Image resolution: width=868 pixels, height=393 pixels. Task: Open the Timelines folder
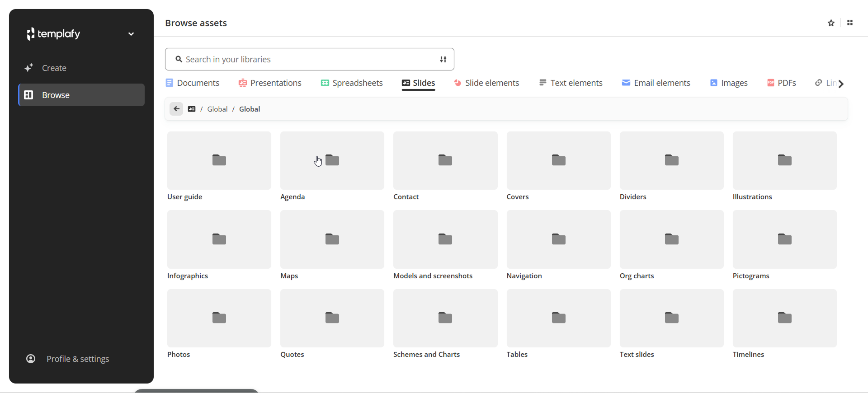[x=785, y=324]
